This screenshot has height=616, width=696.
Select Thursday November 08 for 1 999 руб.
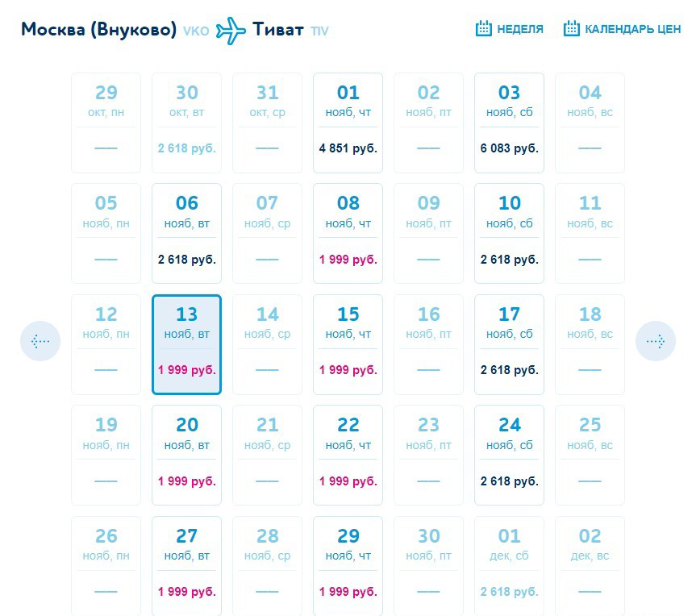coord(348,233)
